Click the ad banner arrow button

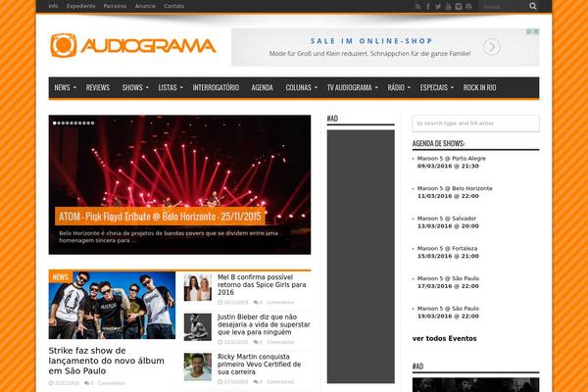click(492, 47)
